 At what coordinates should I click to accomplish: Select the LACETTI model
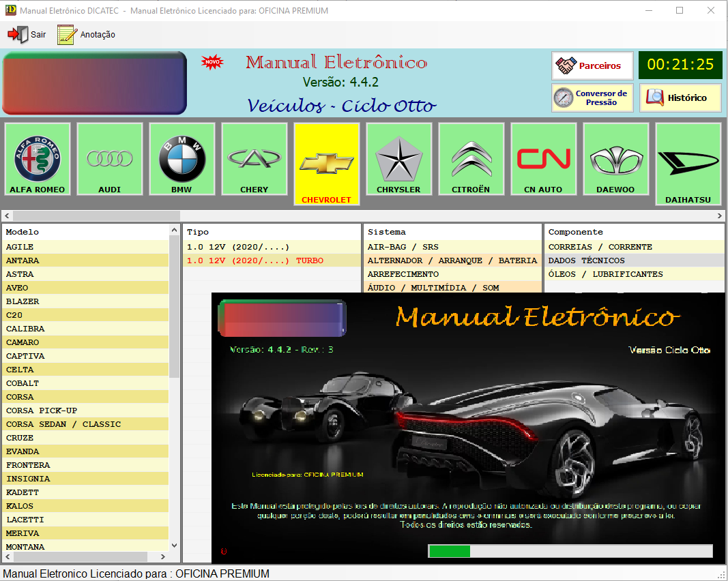[86, 520]
